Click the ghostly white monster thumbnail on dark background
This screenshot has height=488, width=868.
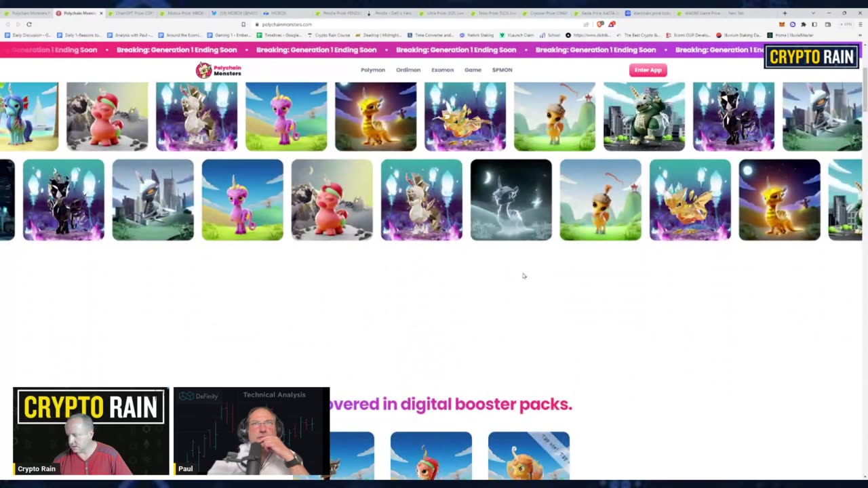(511, 200)
